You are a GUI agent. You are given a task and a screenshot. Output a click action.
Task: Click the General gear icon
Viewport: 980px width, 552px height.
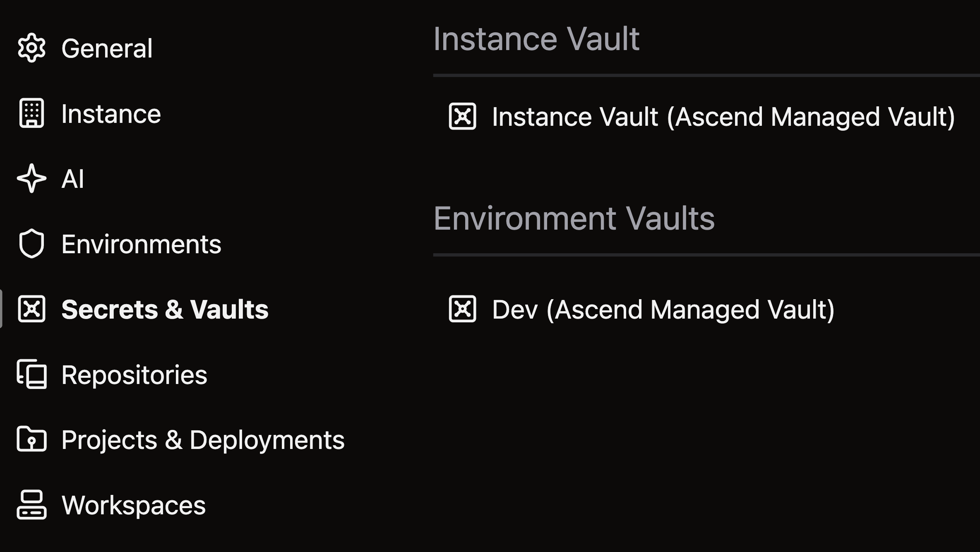click(31, 48)
